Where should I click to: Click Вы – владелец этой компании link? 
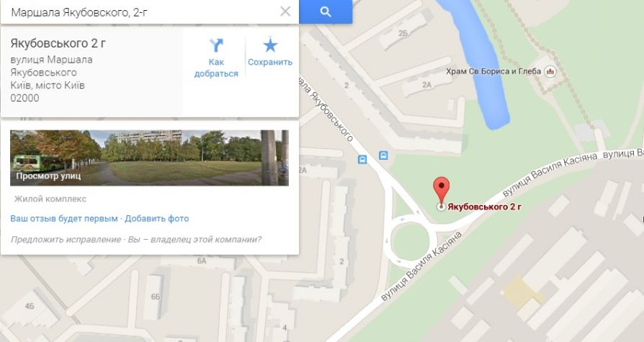194,239
